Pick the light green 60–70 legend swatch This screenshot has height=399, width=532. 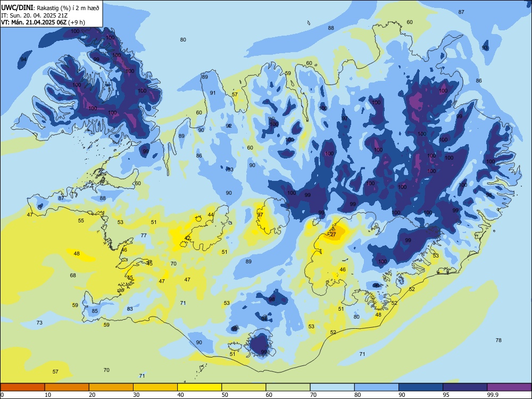click(x=288, y=387)
